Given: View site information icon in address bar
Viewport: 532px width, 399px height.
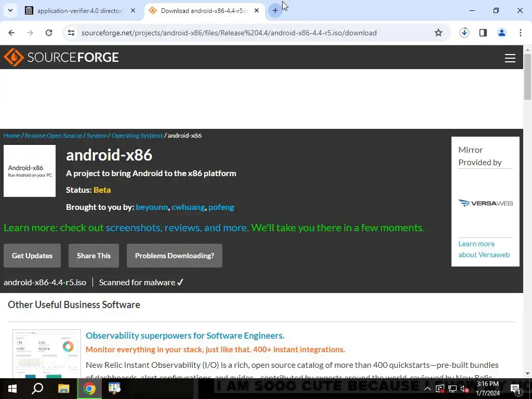Looking at the screenshot, I should 71,33.
